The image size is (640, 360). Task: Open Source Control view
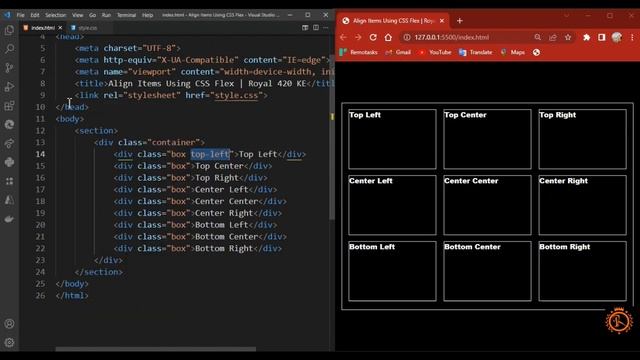(9, 68)
